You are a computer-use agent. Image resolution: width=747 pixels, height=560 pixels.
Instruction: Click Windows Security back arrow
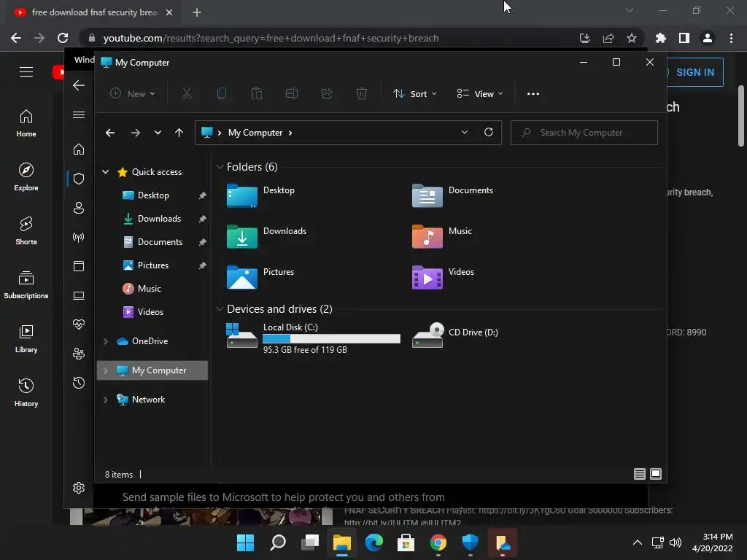tap(79, 85)
